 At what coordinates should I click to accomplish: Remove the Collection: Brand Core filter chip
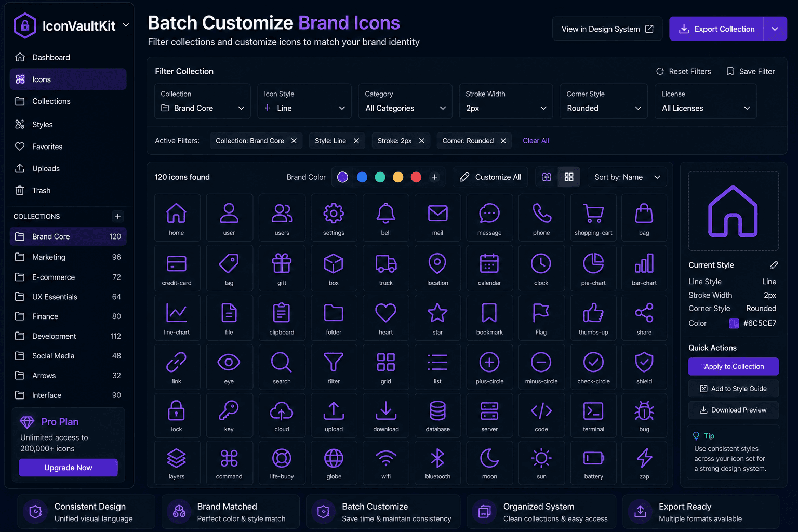point(294,141)
